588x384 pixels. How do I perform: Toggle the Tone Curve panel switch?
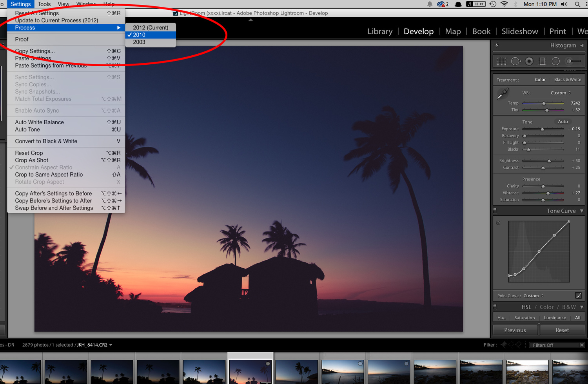495,211
